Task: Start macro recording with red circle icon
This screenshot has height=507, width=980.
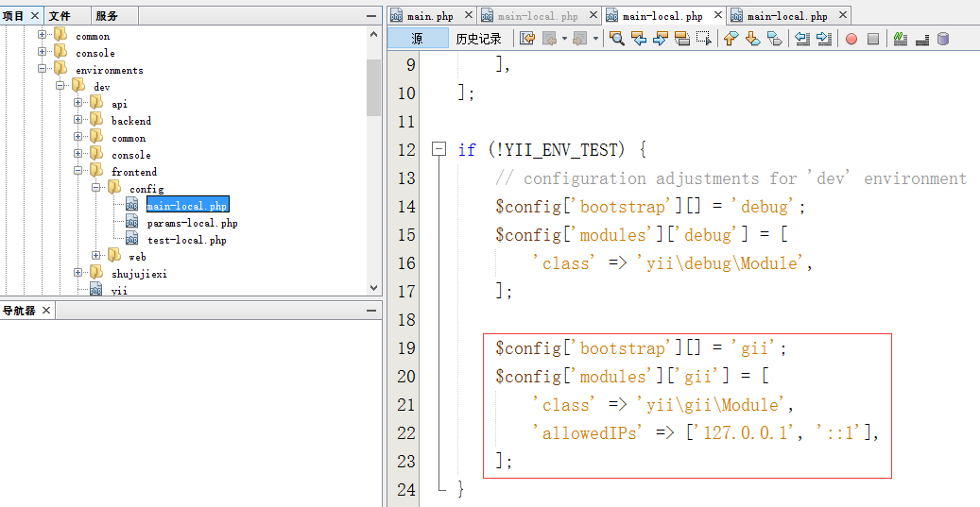Action: pyautogui.click(x=851, y=39)
